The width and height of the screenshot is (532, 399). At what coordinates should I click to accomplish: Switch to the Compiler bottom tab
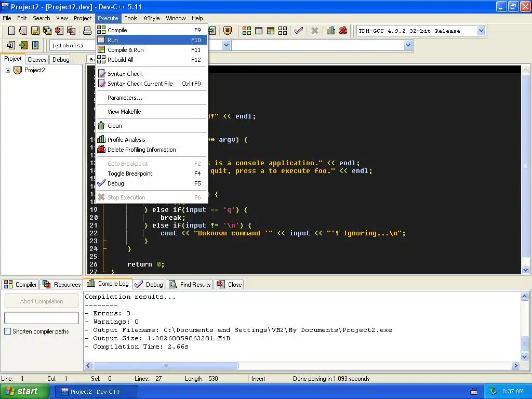(x=20, y=284)
